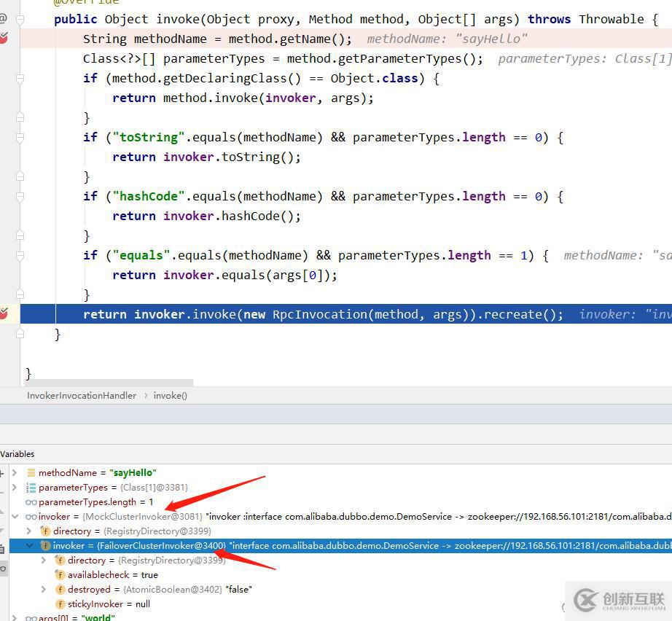Expand the parameterTypes variable node

[15, 487]
